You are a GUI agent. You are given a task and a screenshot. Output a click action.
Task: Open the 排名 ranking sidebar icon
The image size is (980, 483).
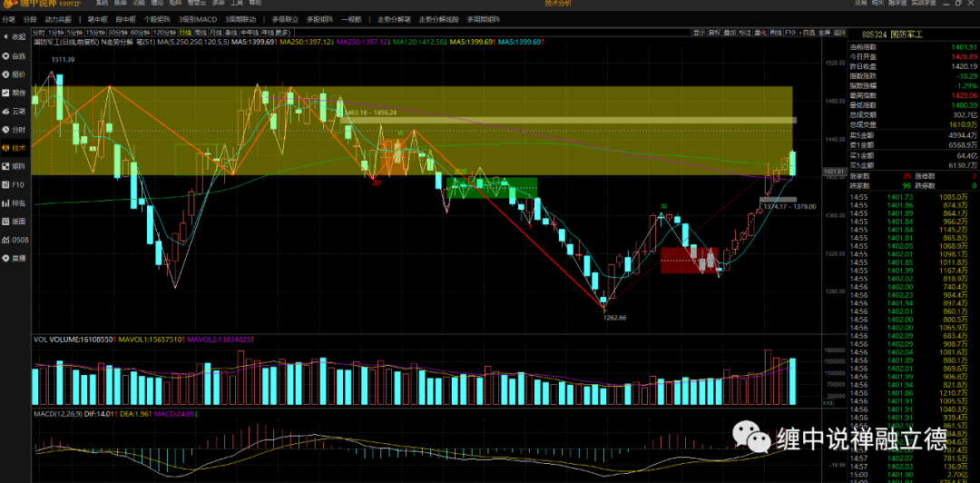[15, 202]
